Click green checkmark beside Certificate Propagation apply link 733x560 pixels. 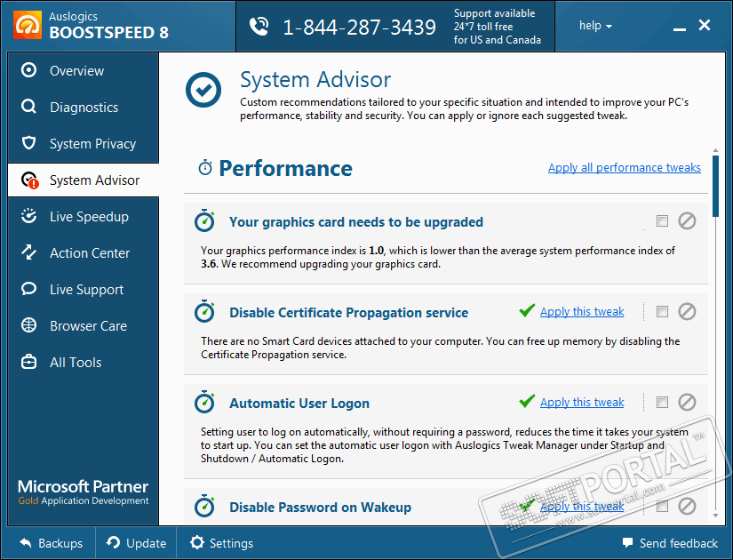(527, 310)
